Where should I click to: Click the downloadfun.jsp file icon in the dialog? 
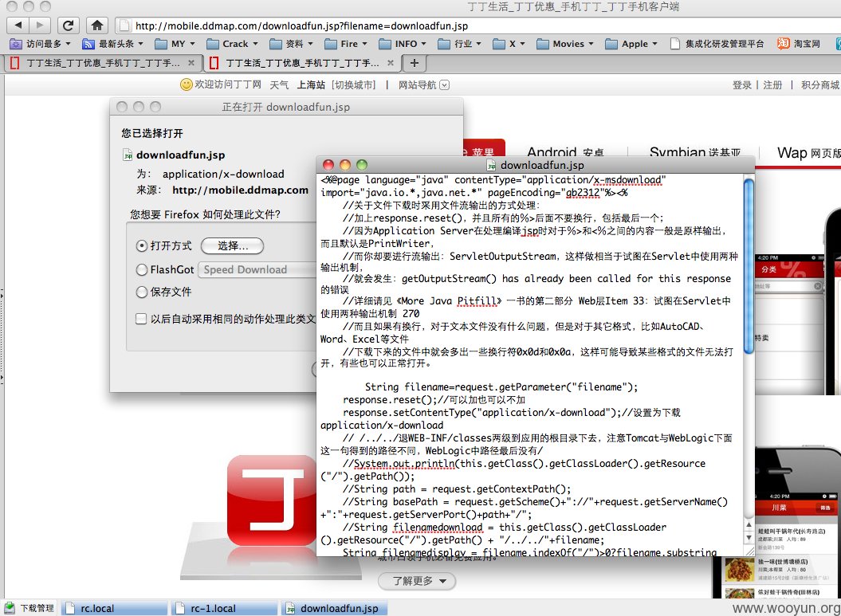tap(128, 155)
